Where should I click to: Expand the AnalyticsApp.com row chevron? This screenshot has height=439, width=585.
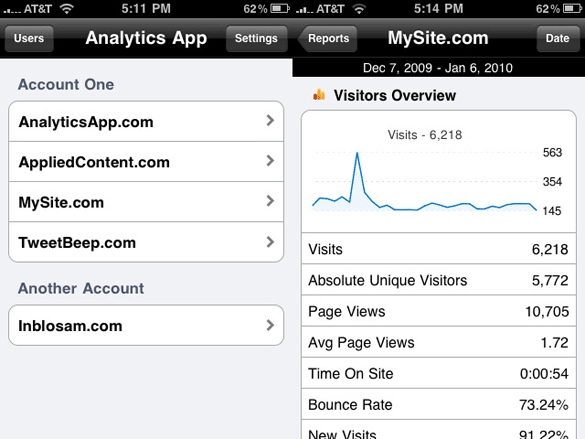pos(270,120)
